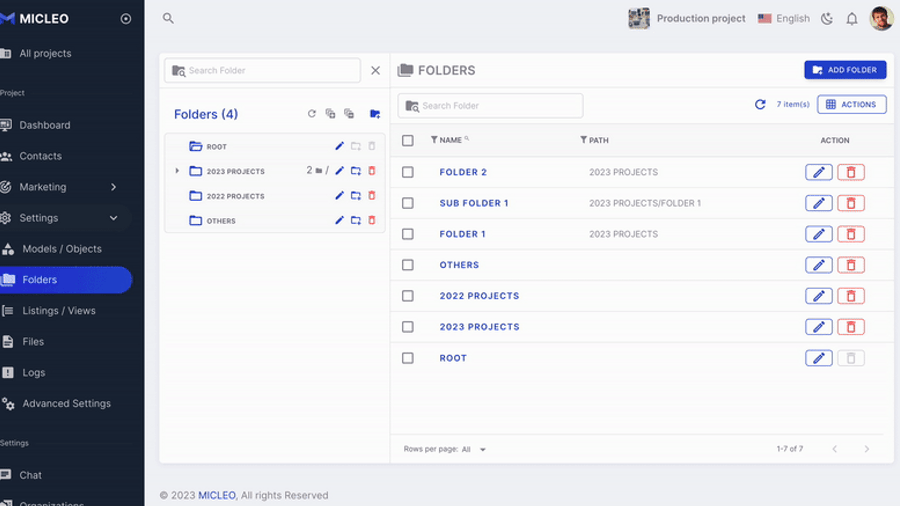The height and width of the screenshot is (506, 900).
Task: Delete FOLDER 1 row in table
Action: click(851, 234)
